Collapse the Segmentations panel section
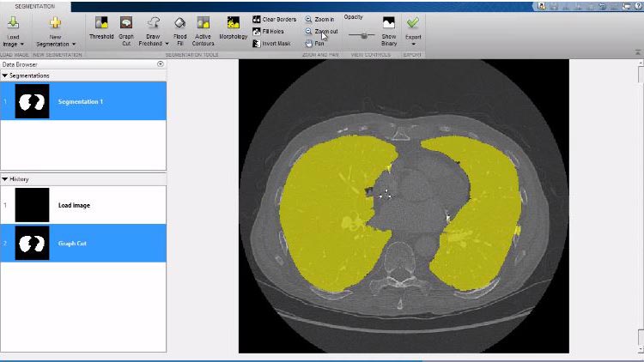This screenshot has height=362, width=644. click(4, 75)
